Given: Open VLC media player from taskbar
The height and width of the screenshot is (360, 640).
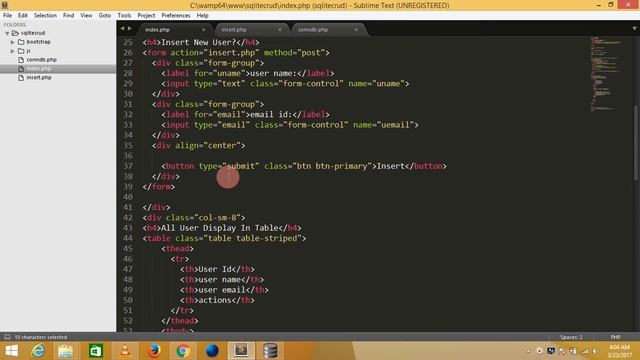Looking at the screenshot, I should tap(125, 351).
